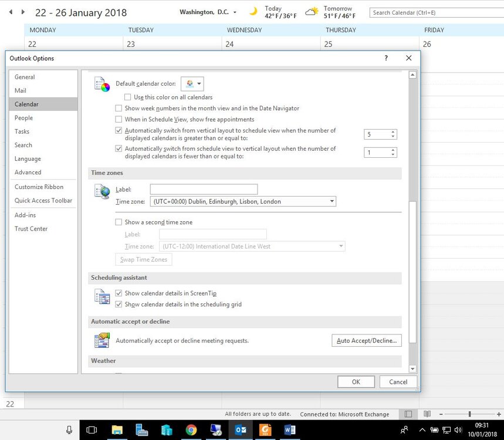
Task: Uncheck auto switch vertical layout to schedule view
Action: pyautogui.click(x=119, y=130)
